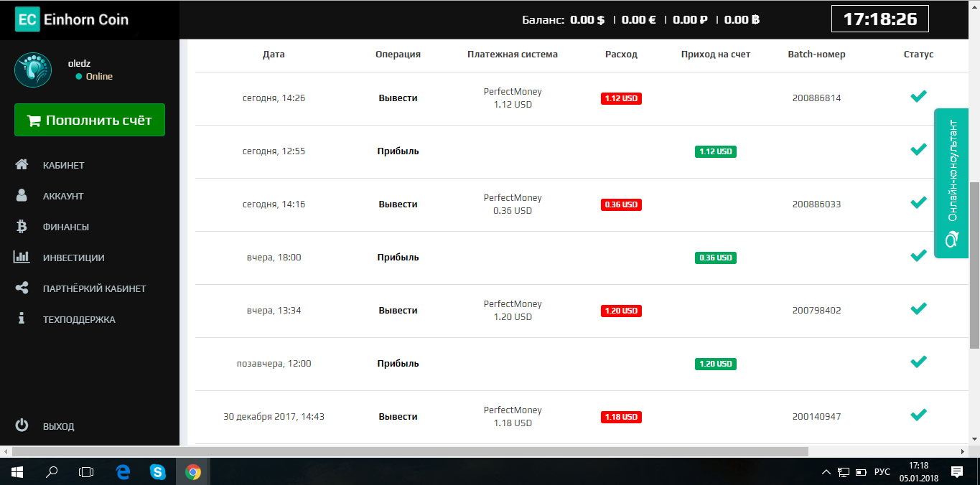Image resolution: width=980 pixels, height=485 pixels.
Task: Click the bitcoin balance 0.00 ฿
Action: [x=742, y=20]
